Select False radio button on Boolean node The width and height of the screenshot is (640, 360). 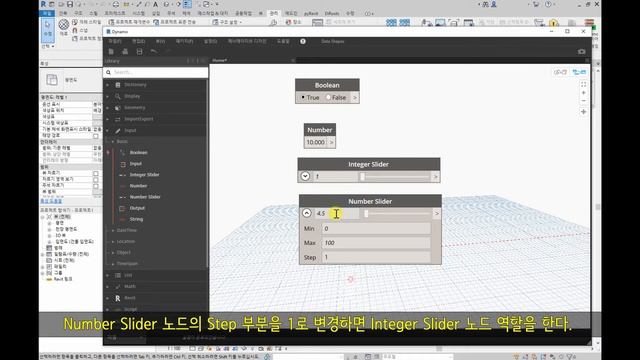tap(328, 98)
